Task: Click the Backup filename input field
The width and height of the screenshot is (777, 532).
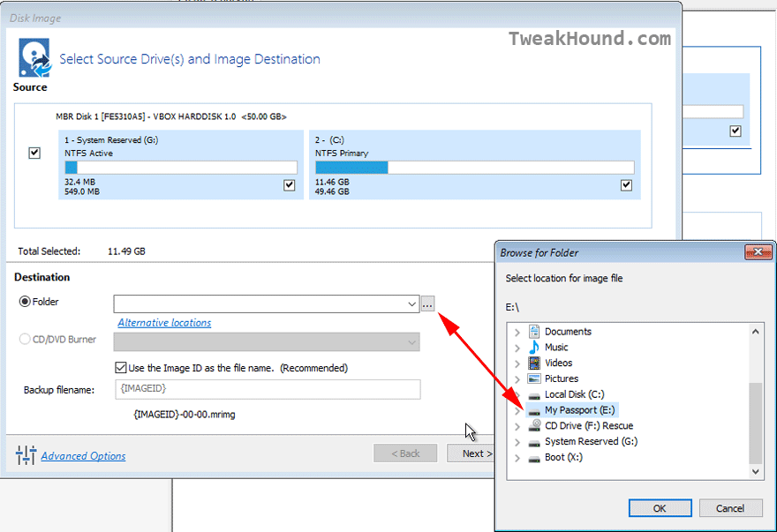Action: tap(268, 389)
